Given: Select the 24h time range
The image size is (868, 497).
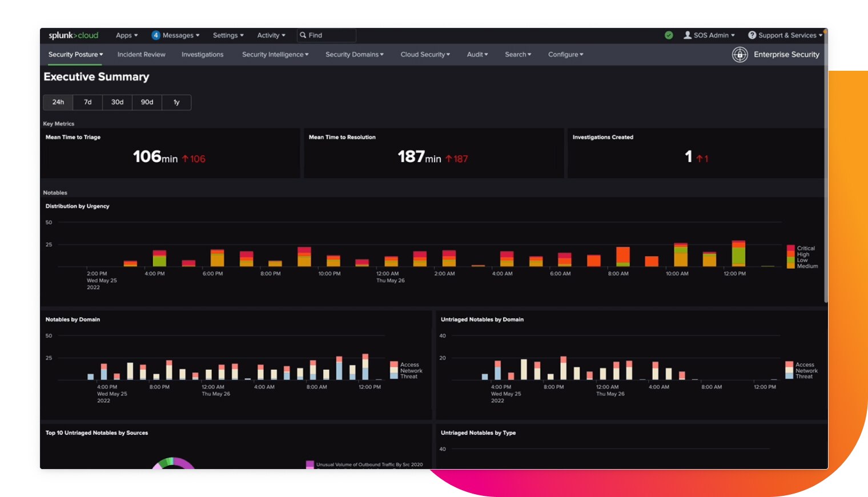Looking at the screenshot, I should tap(58, 102).
